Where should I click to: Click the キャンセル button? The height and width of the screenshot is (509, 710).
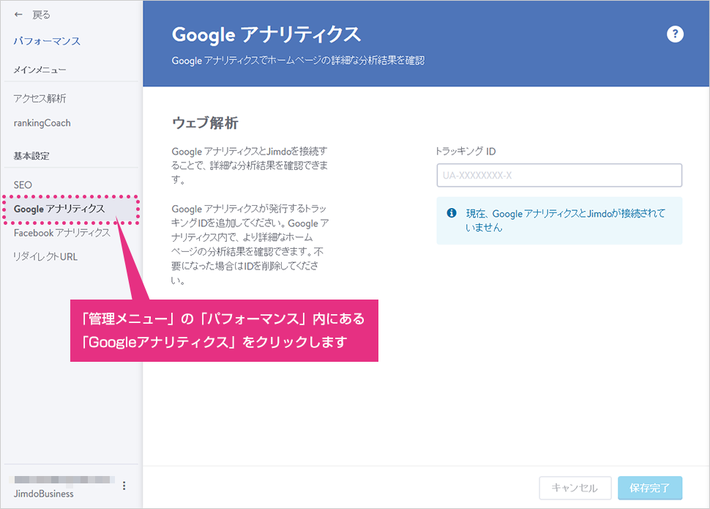(575, 488)
